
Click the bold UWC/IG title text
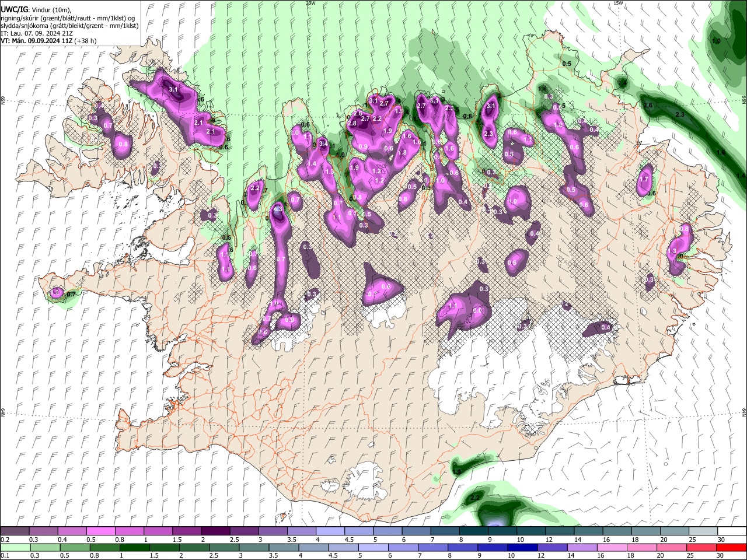13,10
